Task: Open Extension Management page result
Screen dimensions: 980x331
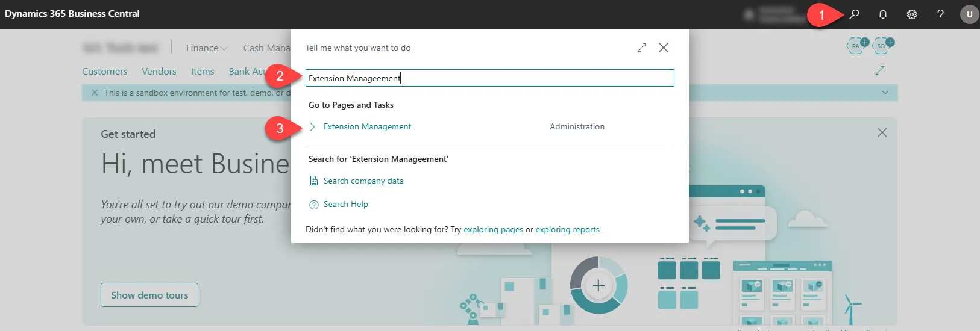Action: tap(367, 127)
